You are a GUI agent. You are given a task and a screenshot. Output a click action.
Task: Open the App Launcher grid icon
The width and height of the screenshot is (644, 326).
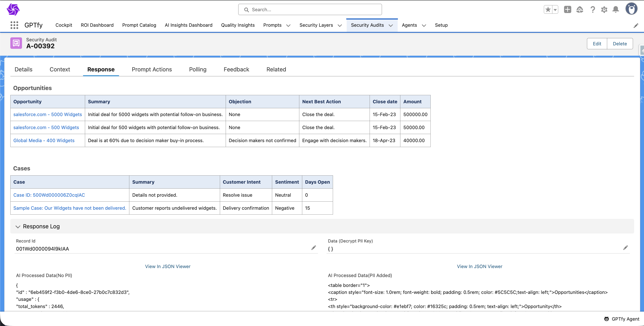pos(14,25)
